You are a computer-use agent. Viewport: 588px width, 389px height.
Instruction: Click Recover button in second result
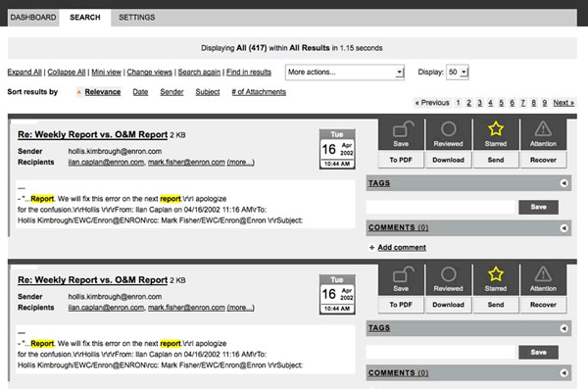pyautogui.click(x=543, y=305)
